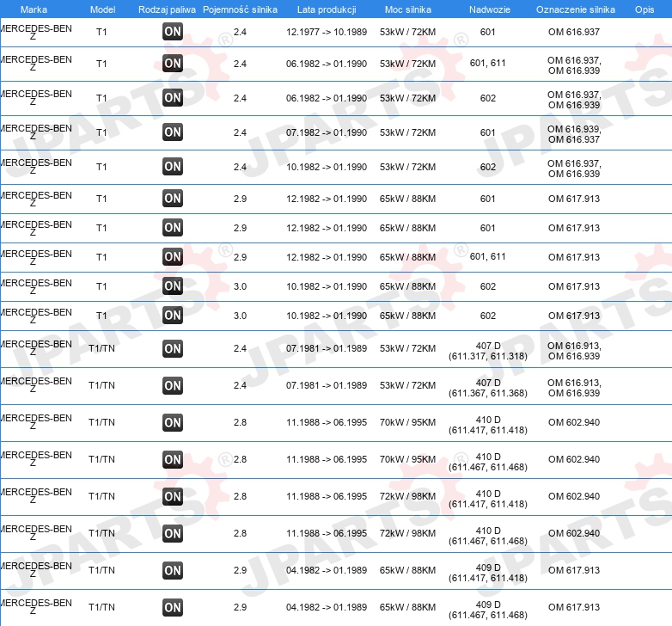Screen dimensions: 672x626
Task: Select OM 602.940 cell in 72kW 611.417 row
Action: pos(574,496)
